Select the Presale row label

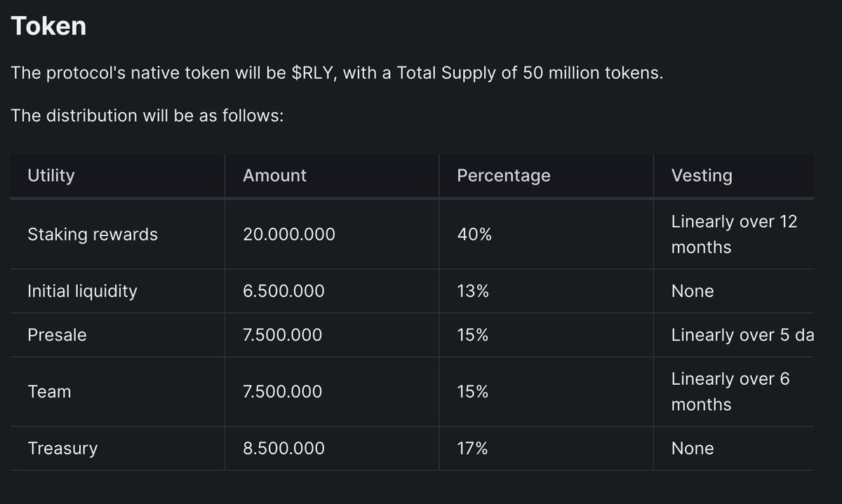(x=57, y=335)
